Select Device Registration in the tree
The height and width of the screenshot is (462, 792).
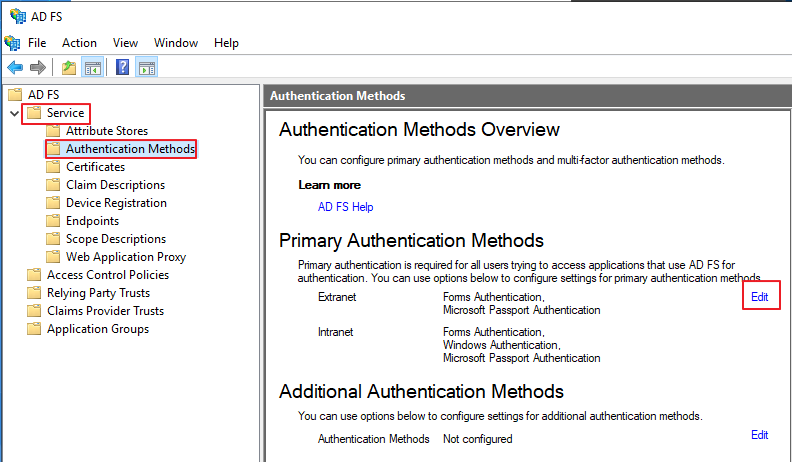pyautogui.click(x=116, y=203)
